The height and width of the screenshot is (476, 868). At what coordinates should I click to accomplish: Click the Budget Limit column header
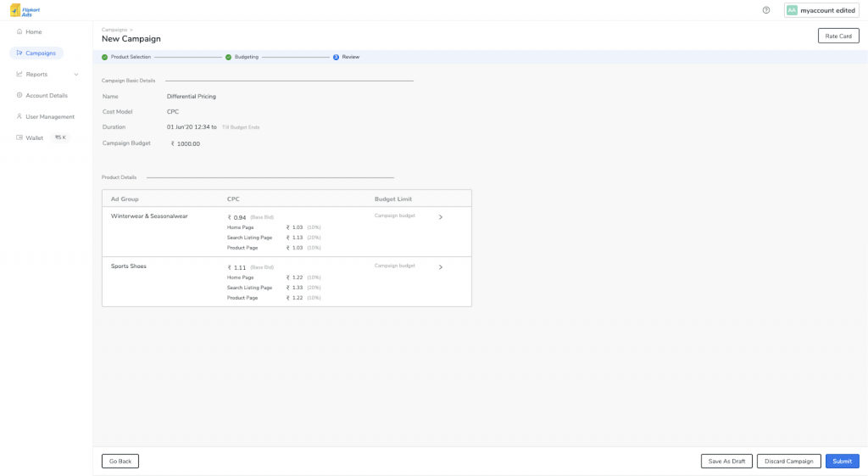click(x=393, y=199)
